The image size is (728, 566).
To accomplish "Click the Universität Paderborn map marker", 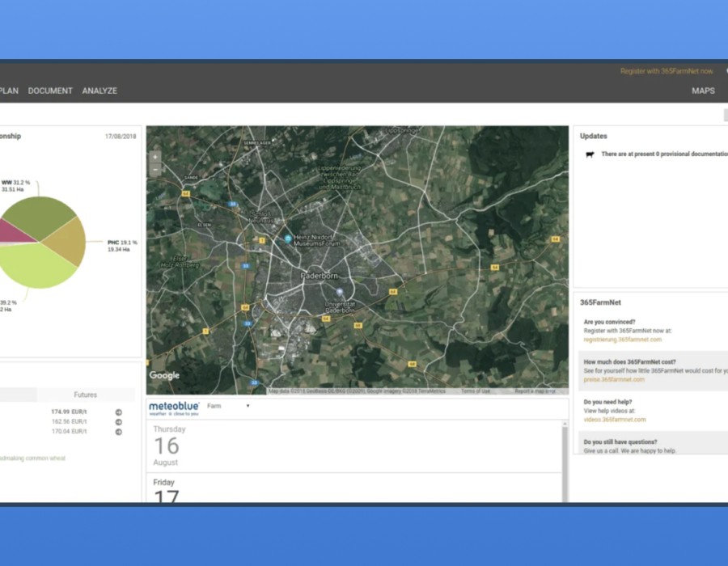I will tap(340, 292).
